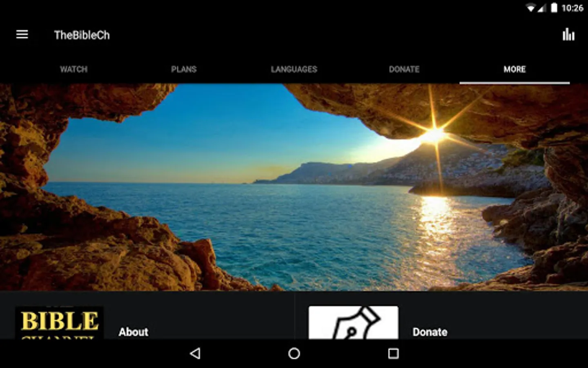588x368 pixels.
Task: Open the hamburger navigation menu
Action: (x=22, y=35)
